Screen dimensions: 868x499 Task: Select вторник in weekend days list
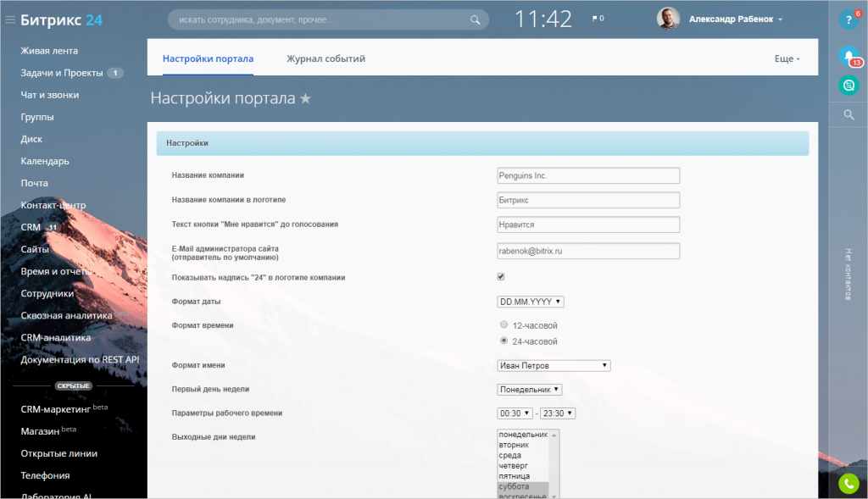pyautogui.click(x=523, y=445)
